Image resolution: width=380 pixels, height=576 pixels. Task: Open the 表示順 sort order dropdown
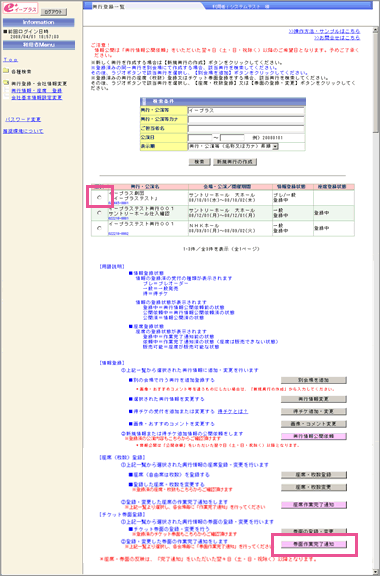pos(233,146)
